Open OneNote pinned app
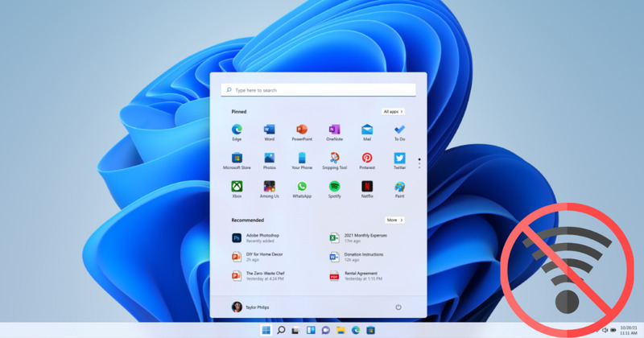The width and height of the screenshot is (644, 338). pos(334,133)
